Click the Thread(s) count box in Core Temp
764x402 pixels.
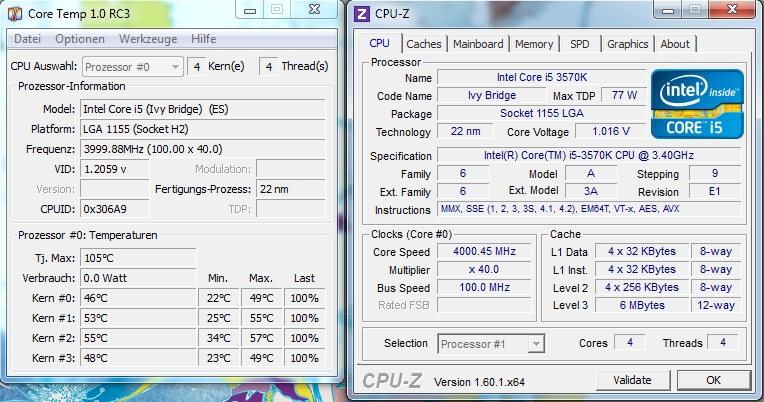pos(268,67)
